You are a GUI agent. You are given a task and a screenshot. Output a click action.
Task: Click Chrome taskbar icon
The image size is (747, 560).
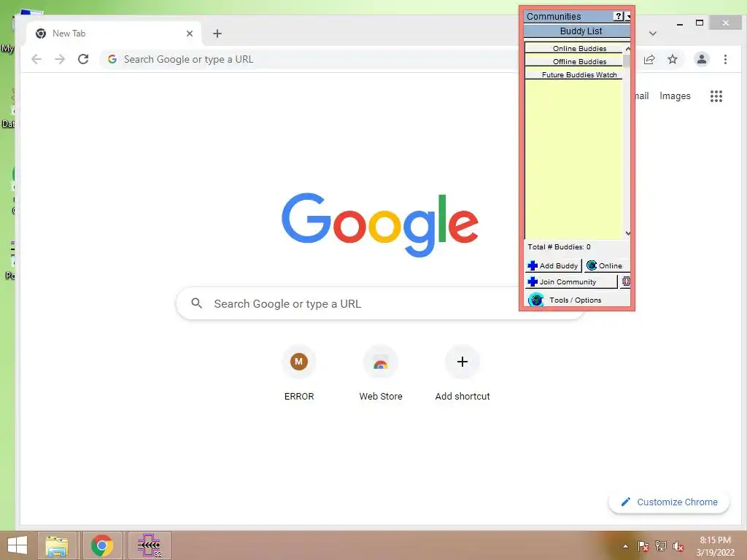click(102, 545)
